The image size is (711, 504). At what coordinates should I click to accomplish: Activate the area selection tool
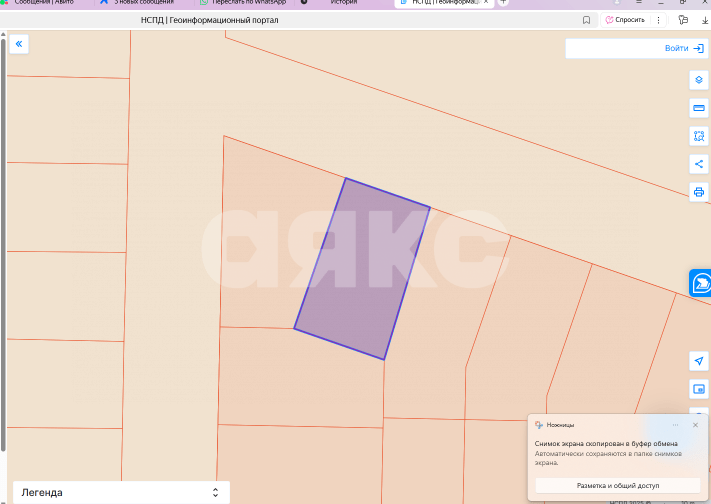tap(699, 136)
